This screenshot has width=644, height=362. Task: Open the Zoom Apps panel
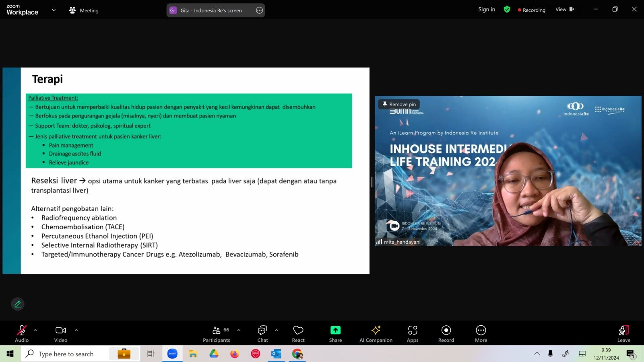413,333
